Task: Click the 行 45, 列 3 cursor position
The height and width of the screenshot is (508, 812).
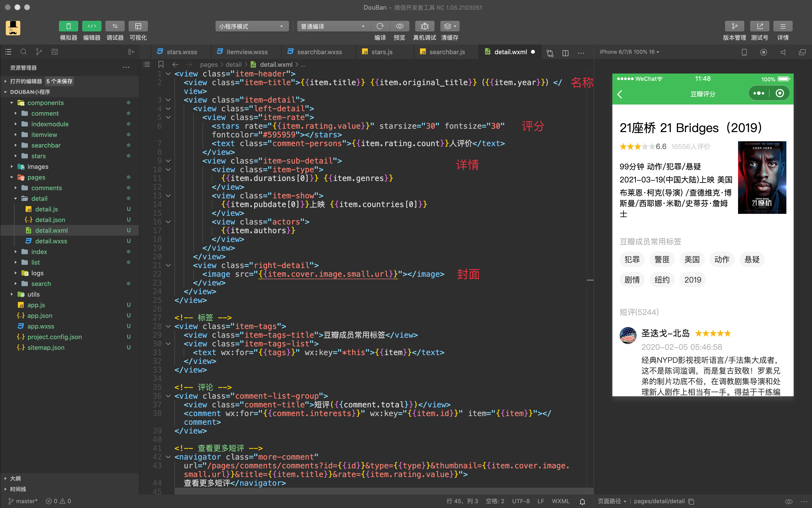Action: pos(462,501)
